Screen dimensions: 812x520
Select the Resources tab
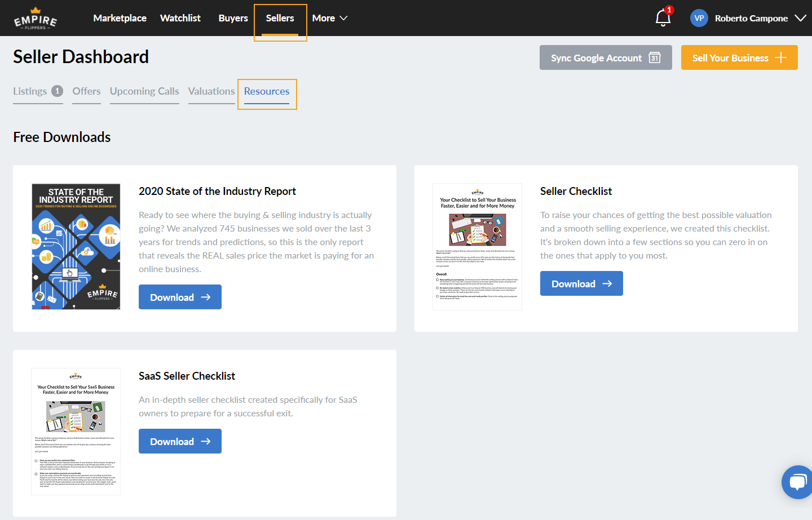pos(267,91)
